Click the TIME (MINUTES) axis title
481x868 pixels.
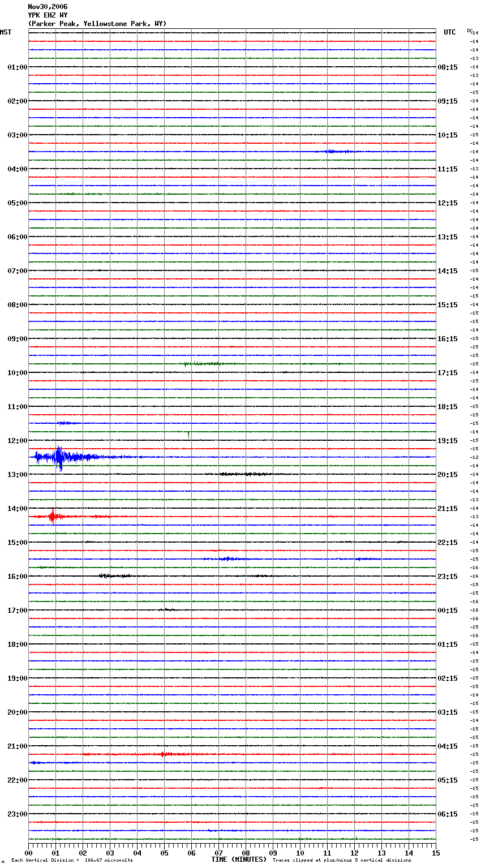click(x=239, y=860)
